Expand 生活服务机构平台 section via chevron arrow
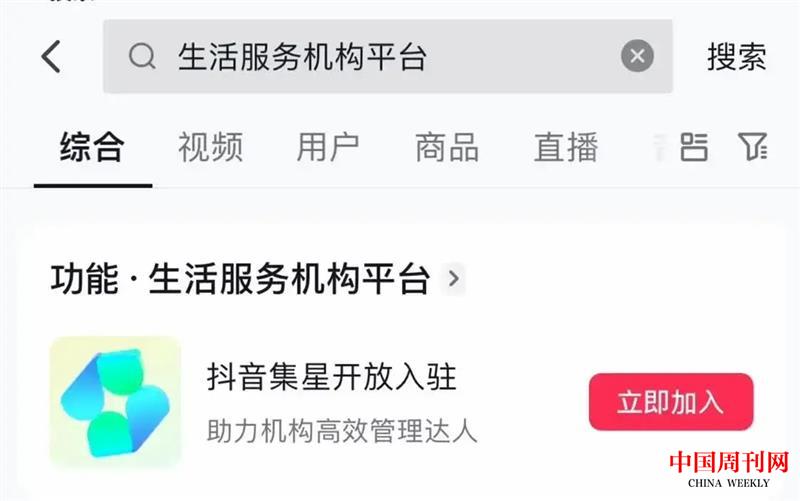The image size is (800, 501). [x=453, y=279]
